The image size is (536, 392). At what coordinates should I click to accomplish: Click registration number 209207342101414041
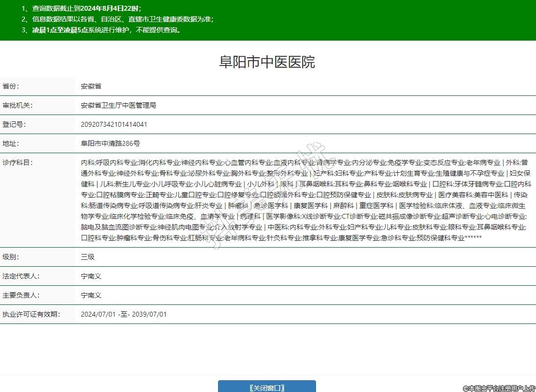114,124
